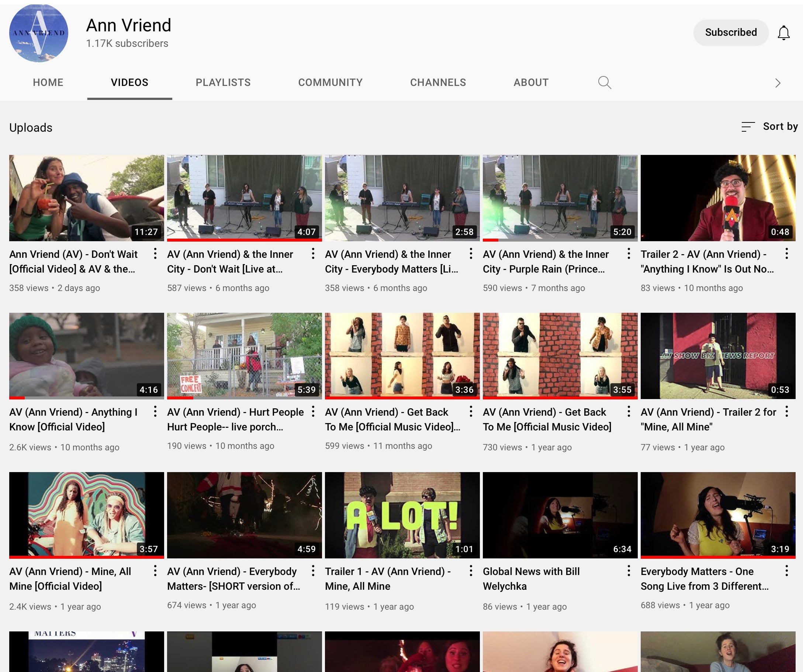The width and height of the screenshot is (803, 672).
Task: Play the 1:01 A LOT! trailer thumbnail
Action: pos(402,515)
